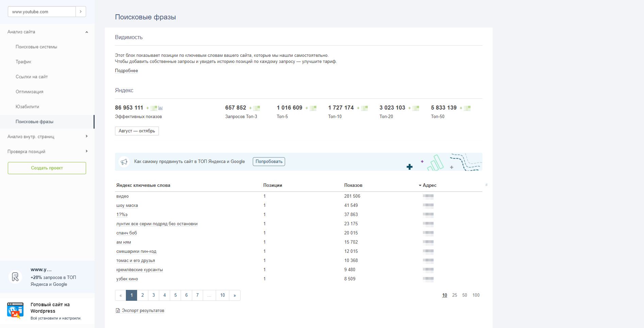Click the 1 727 174 Топ-10 value
Screen dimensions: 644x328
341,108
